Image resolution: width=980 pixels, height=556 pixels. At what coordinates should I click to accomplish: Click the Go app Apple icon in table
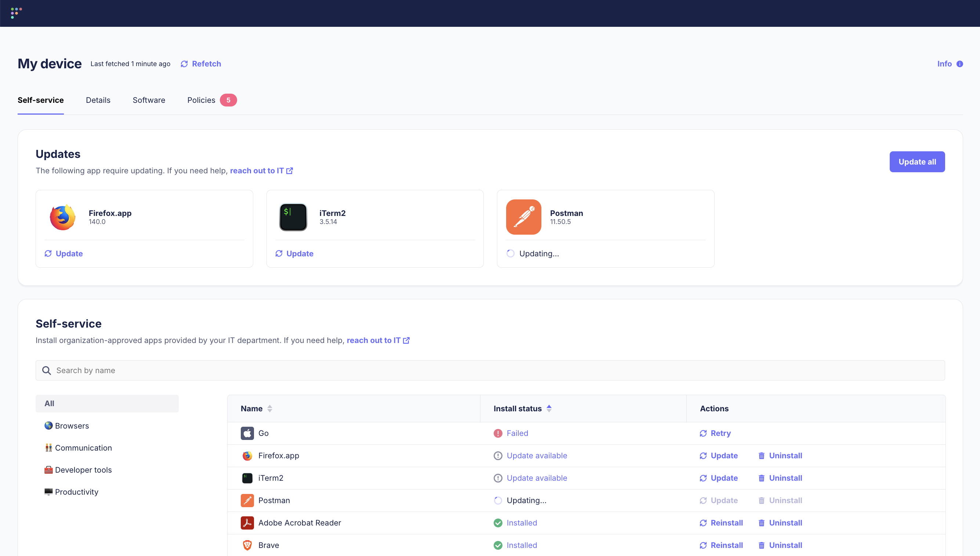pyautogui.click(x=247, y=433)
